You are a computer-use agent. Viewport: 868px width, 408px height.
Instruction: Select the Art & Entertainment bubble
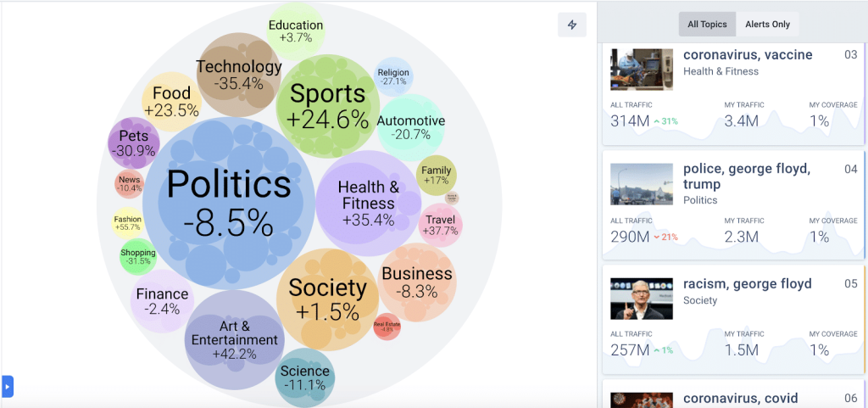[234, 340]
